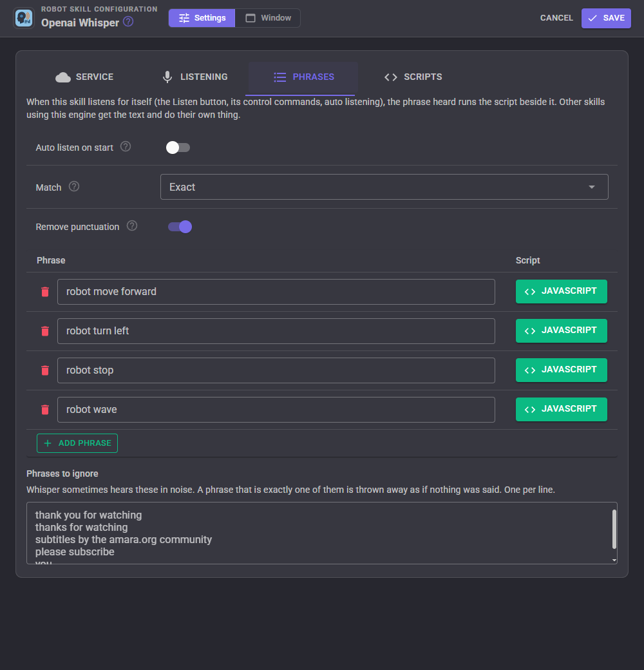Cancel the skill configuration
Viewport: 644px width, 670px height.
pyautogui.click(x=556, y=18)
